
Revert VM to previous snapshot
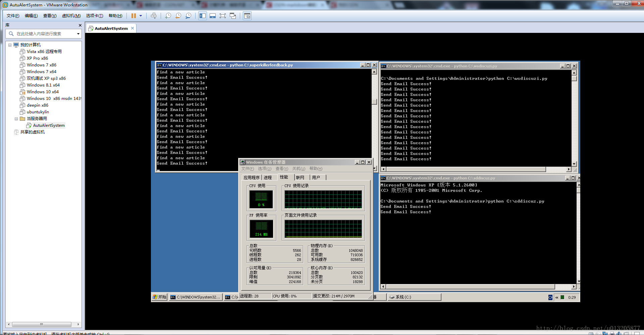(x=178, y=16)
